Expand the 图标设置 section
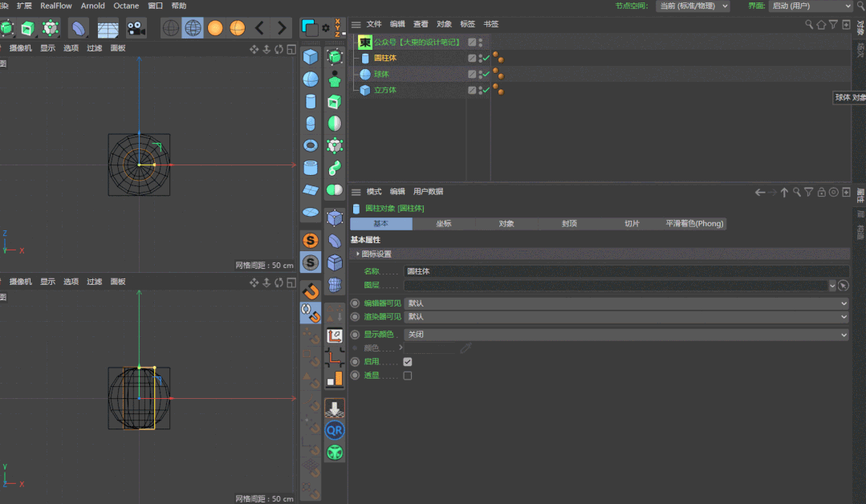Viewport: 866px width, 504px height. point(358,254)
